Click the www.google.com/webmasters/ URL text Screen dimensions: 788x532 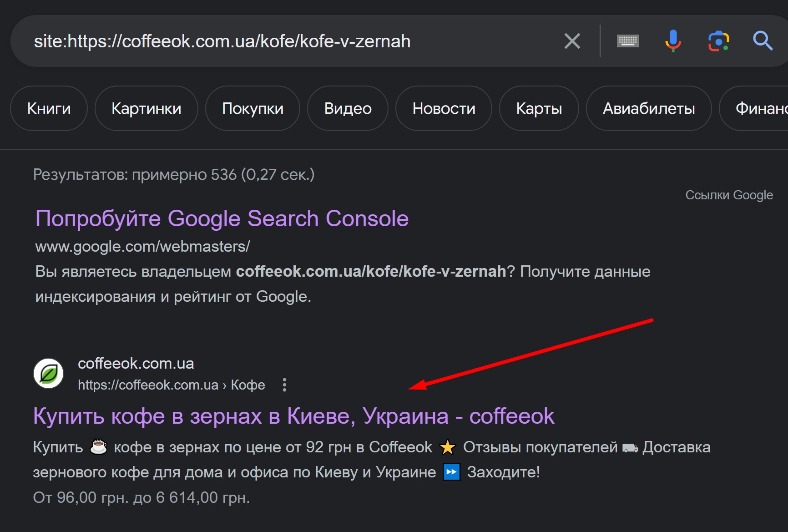click(142, 246)
